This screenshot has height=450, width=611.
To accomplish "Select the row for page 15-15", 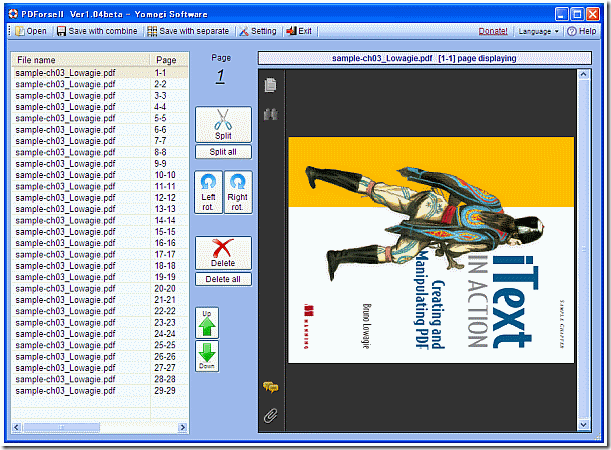I will click(100, 231).
